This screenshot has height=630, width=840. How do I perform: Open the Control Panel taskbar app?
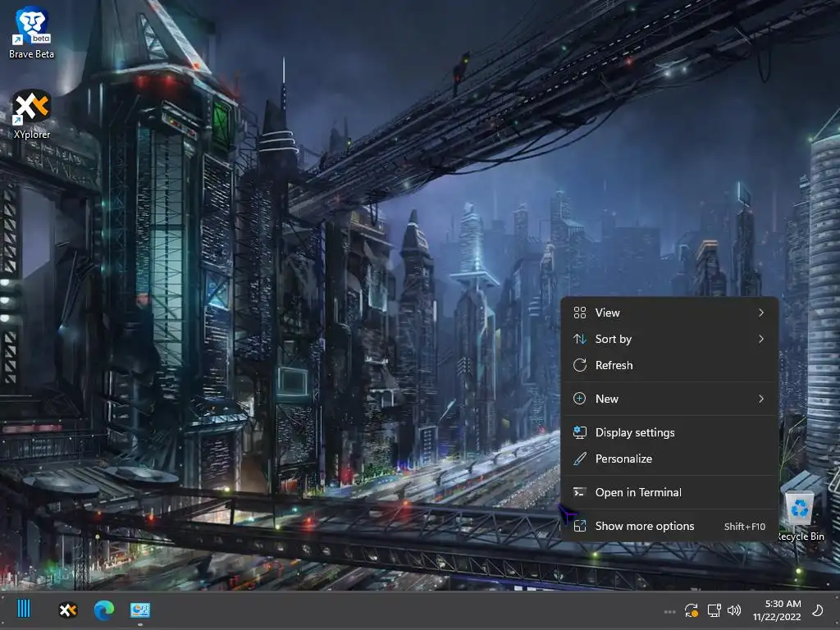[140, 609]
